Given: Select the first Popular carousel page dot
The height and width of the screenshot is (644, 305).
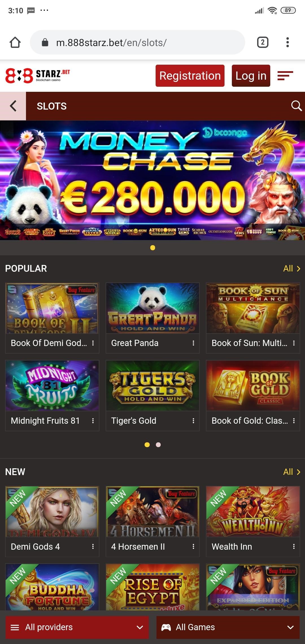Looking at the screenshot, I should click(x=147, y=445).
